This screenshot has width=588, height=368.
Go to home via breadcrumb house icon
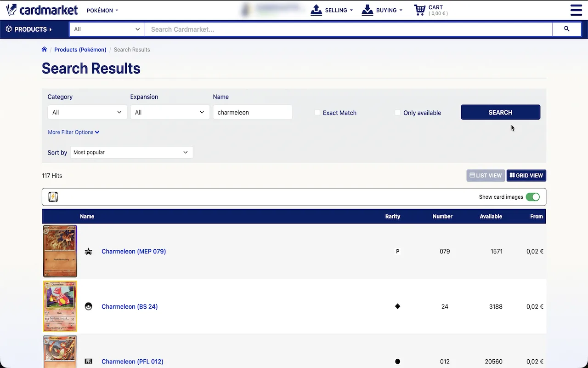(44, 49)
